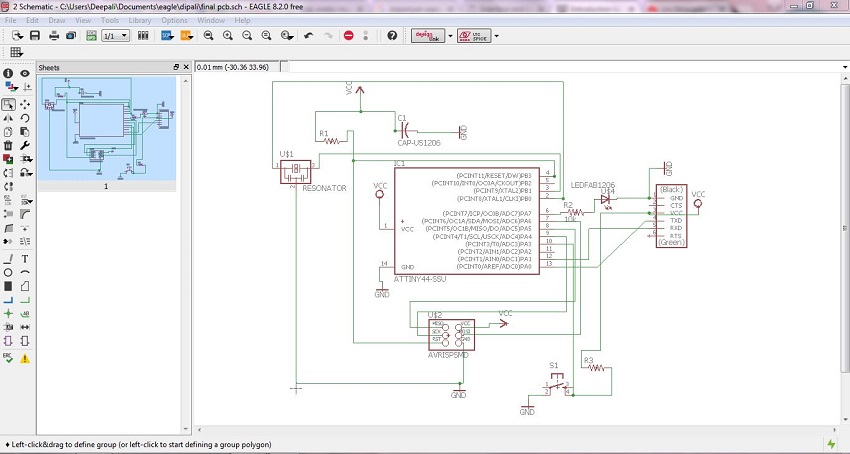This screenshot has width=850, height=454.
Task: Print the schematic
Action: (x=54, y=35)
